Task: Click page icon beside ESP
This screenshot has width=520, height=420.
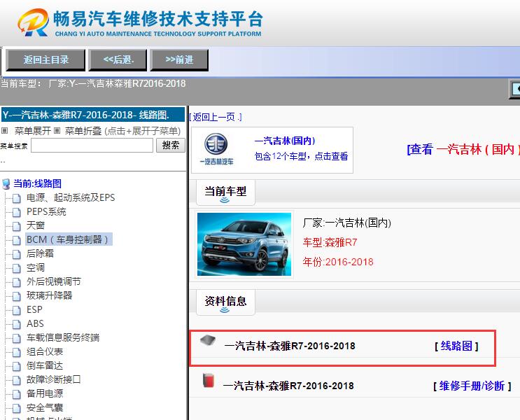Action: click(17, 310)
